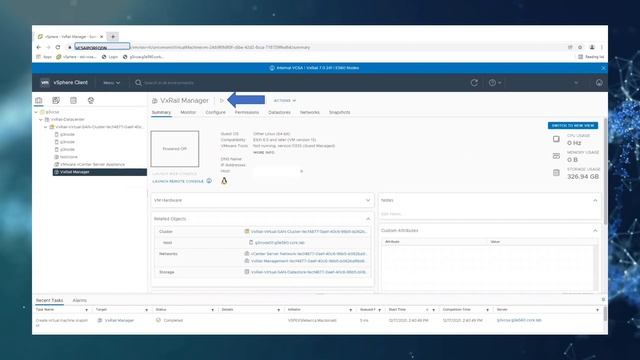640x360 pixels.
Task: Open the Reading list in bookmarks bar
Action: [x=591, y=57]
